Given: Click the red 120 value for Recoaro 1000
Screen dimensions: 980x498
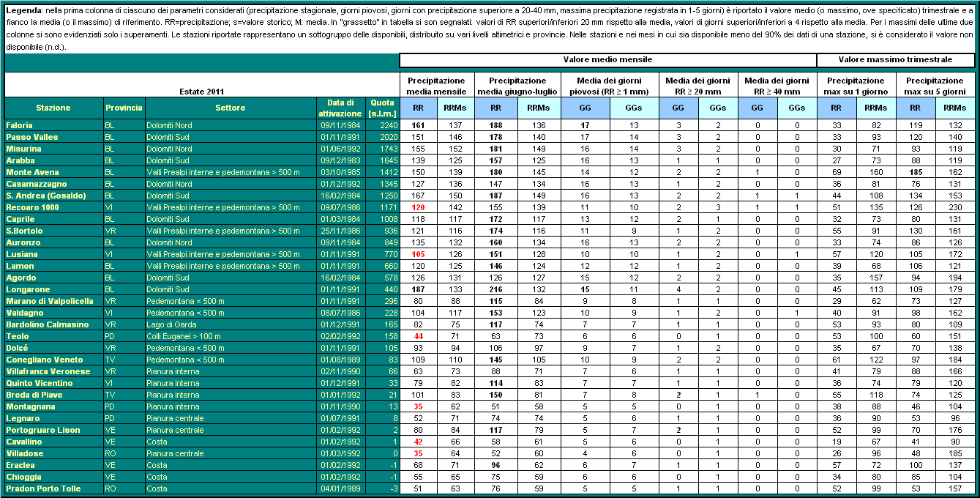Looking at the screenshot, I should (x=419, y=207).
